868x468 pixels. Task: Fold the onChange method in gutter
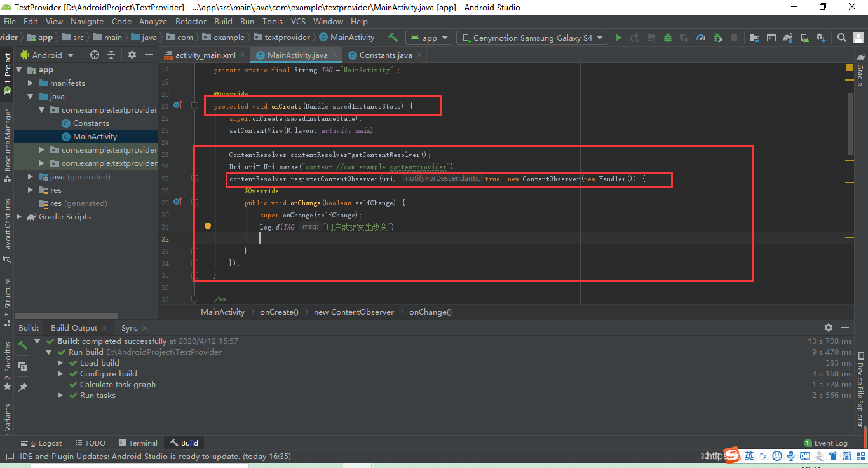[195, 202]
